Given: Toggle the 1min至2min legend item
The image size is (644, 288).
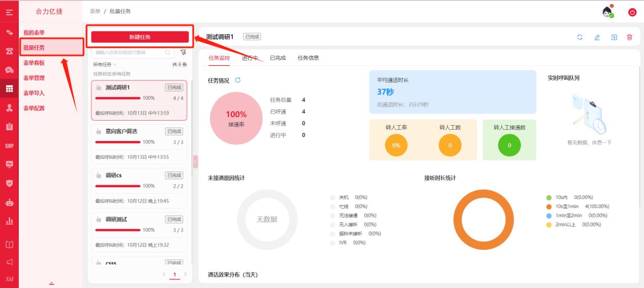Looking at the screenshot, I should click(x=576, y=215).
